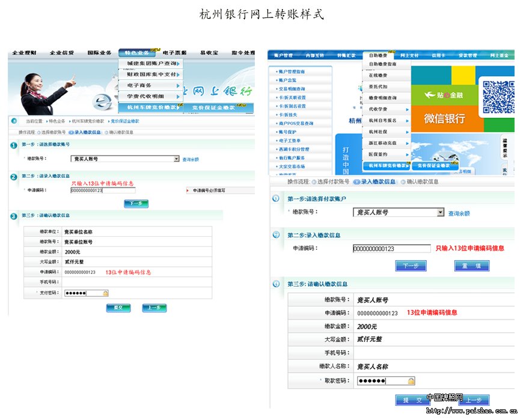Click 上一步 below the 支付密码 field
The height and width of the screenshot is (420, 523).
point(154,308)
